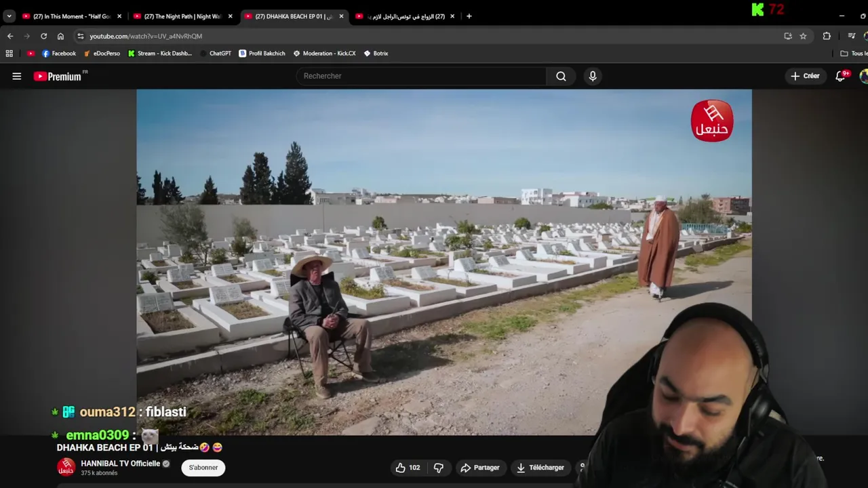Open the Botrix bookmark
This screenshot has width=868, height=488.
[x=376, y=54]
